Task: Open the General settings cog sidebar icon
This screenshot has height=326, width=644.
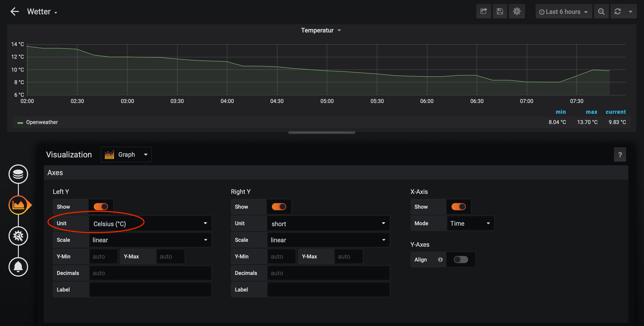Action: (x=18, y=236)
